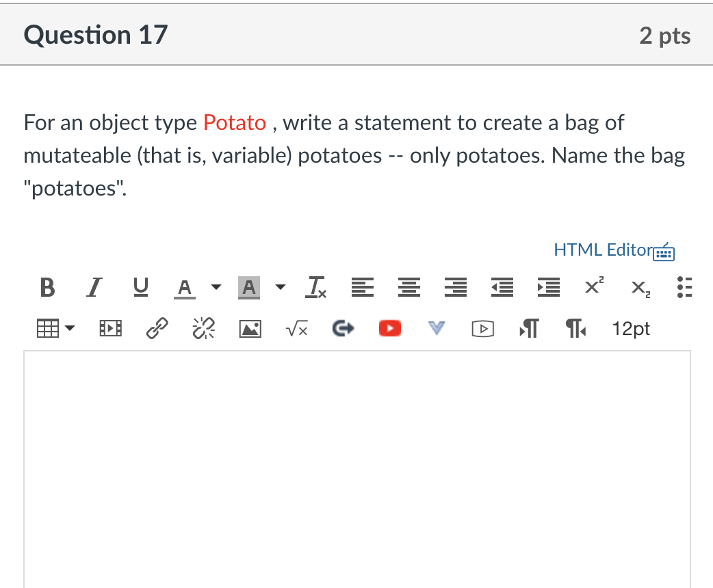Toggle italic formatting

coord(94,287)
